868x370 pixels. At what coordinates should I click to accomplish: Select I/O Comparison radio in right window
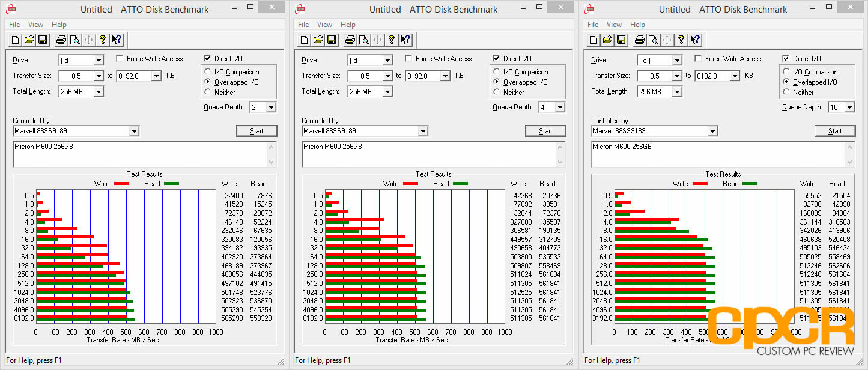787,72
